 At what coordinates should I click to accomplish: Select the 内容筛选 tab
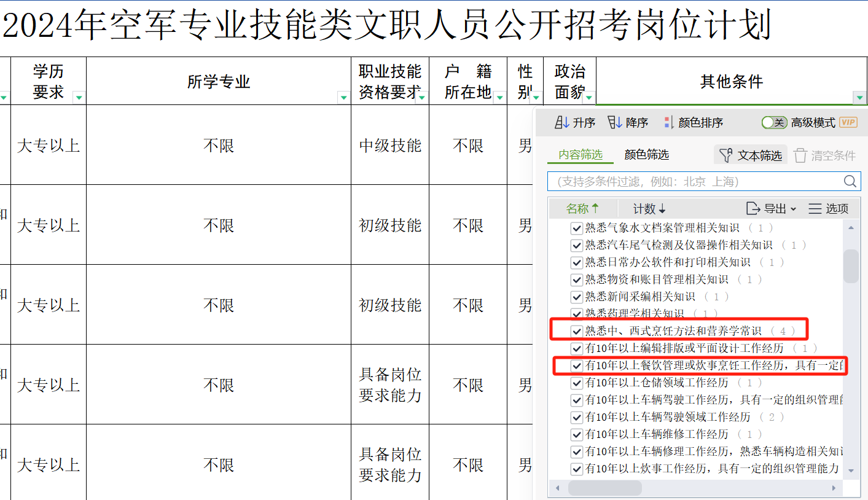point(580,155)
